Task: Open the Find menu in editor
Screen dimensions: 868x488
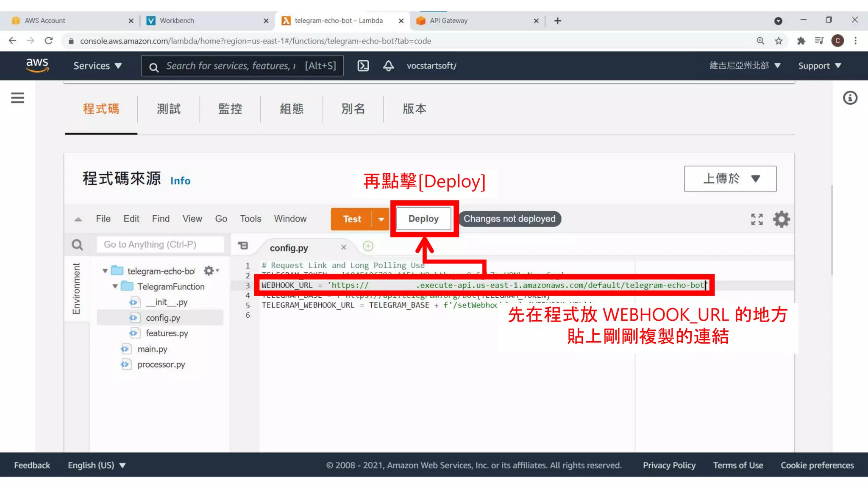Action: 161,219
